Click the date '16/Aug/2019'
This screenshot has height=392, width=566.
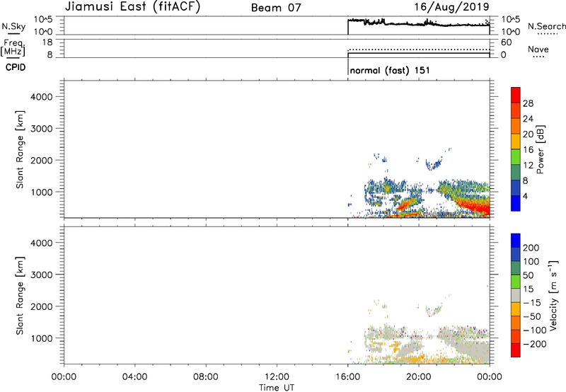[x=451, y=6]
